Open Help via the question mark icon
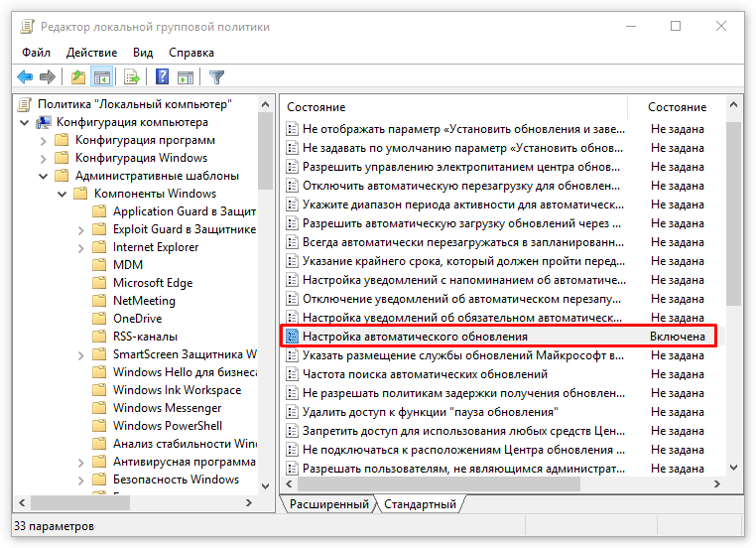 (x=162, y=76)
